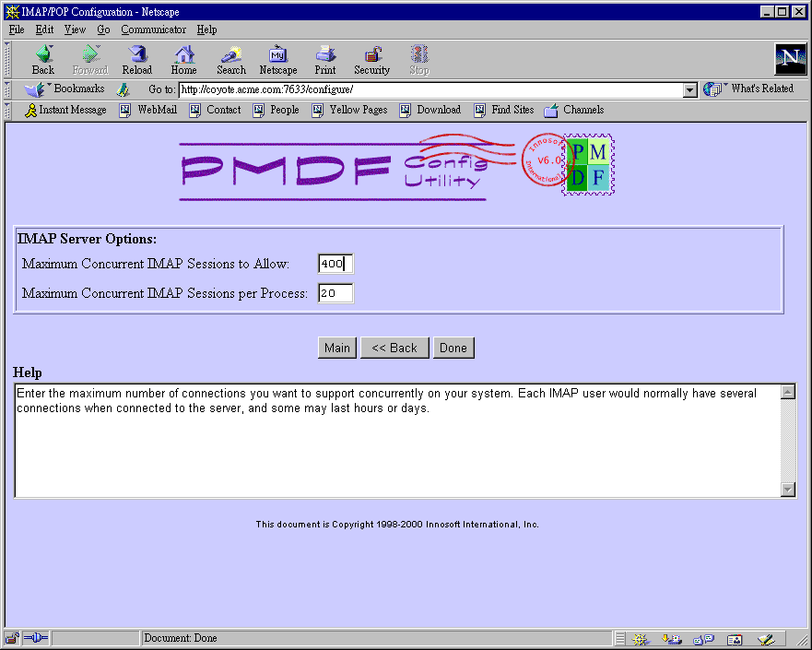This screenshot has width=812, height=650.
Task: Open the Communicator menu
Action: point(153,30)
